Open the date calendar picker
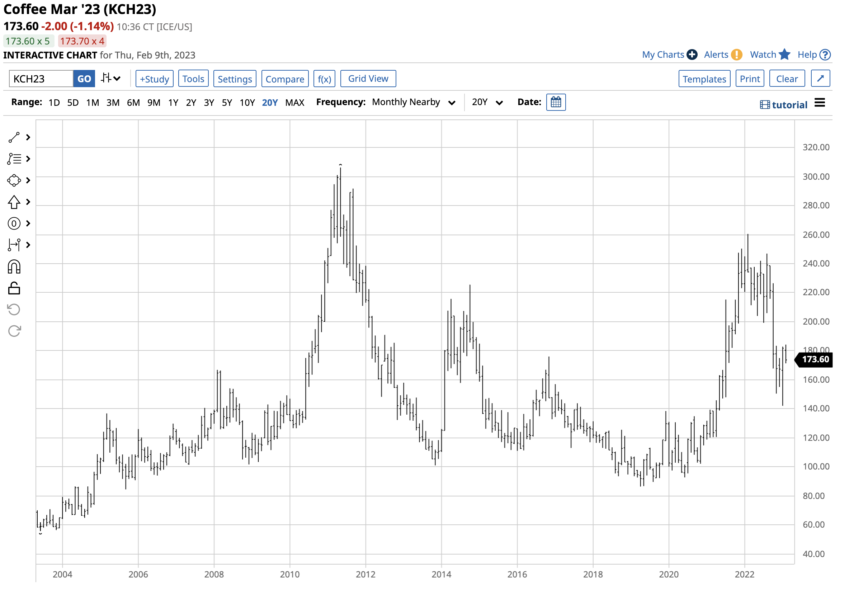868x599 pixels. click(x=556, y=103)
